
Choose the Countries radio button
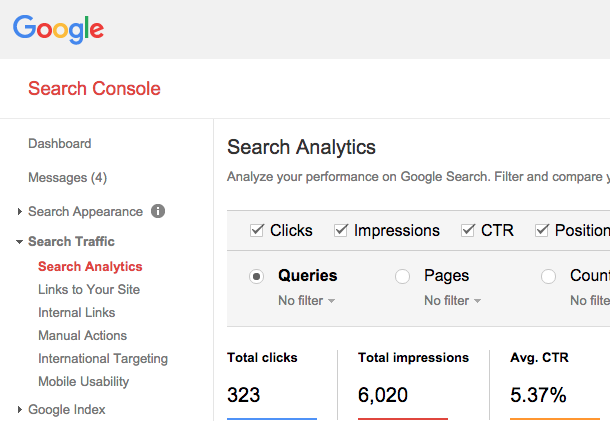pos(549,276)
